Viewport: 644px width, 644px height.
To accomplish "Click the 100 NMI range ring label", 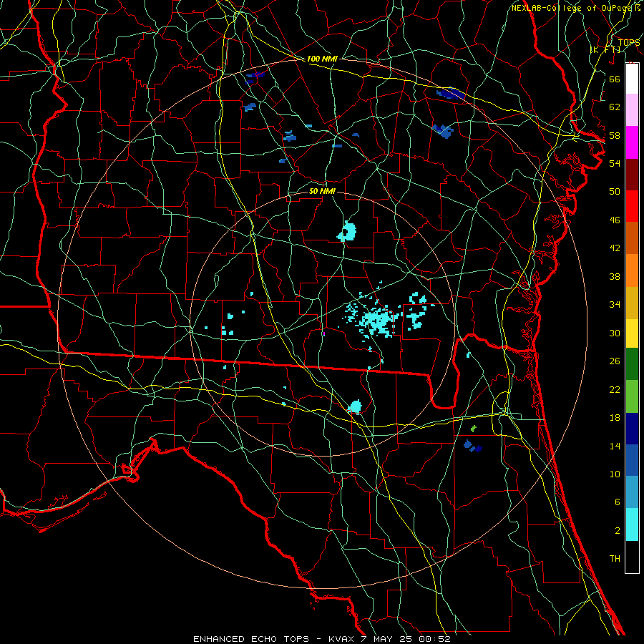I will [x=322, y=59].
